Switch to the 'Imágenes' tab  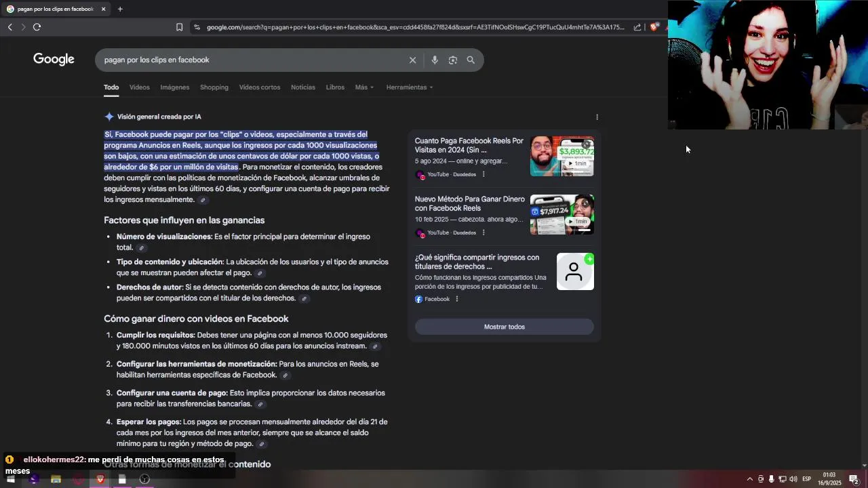point(175,87)
